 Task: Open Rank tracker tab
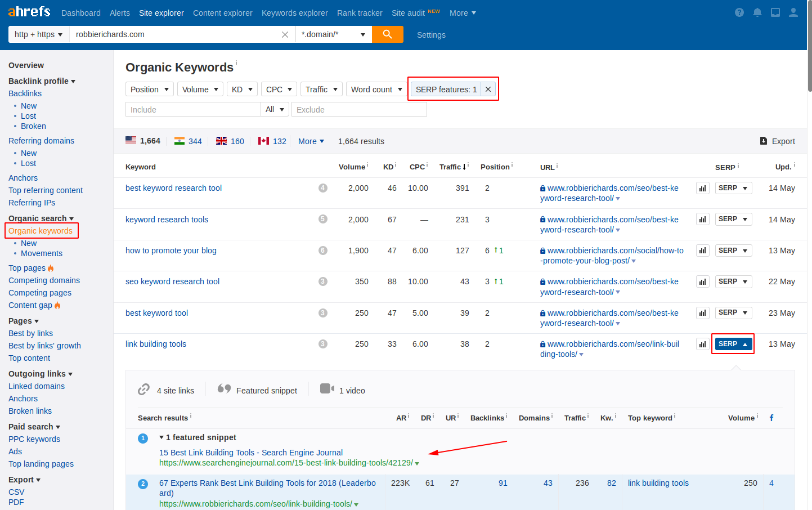click(360, 13)
